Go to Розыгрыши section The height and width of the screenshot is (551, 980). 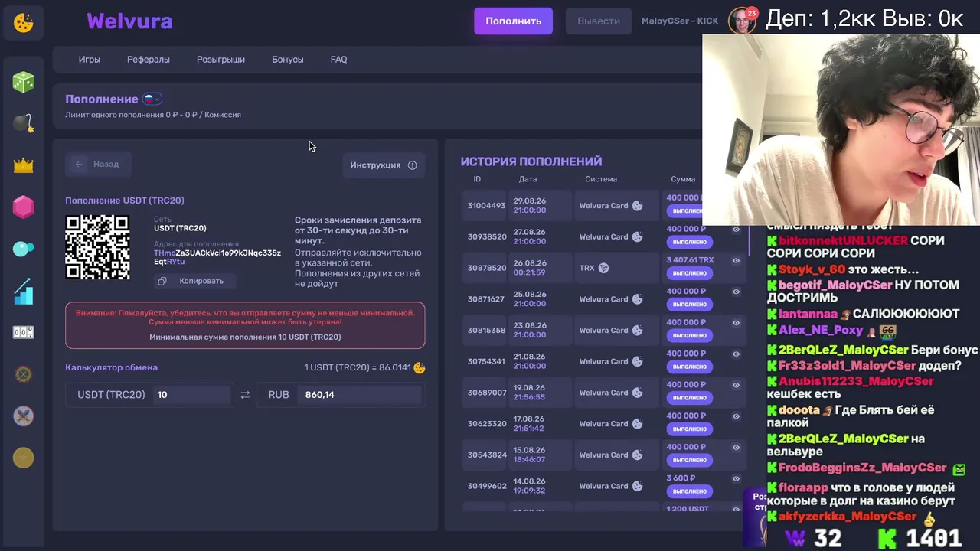[x=220, y=60]
